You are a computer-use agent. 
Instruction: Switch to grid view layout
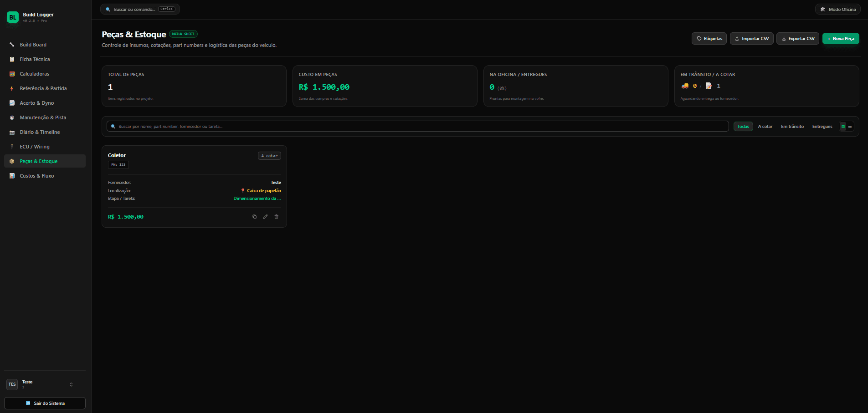[x=843, y=127]
